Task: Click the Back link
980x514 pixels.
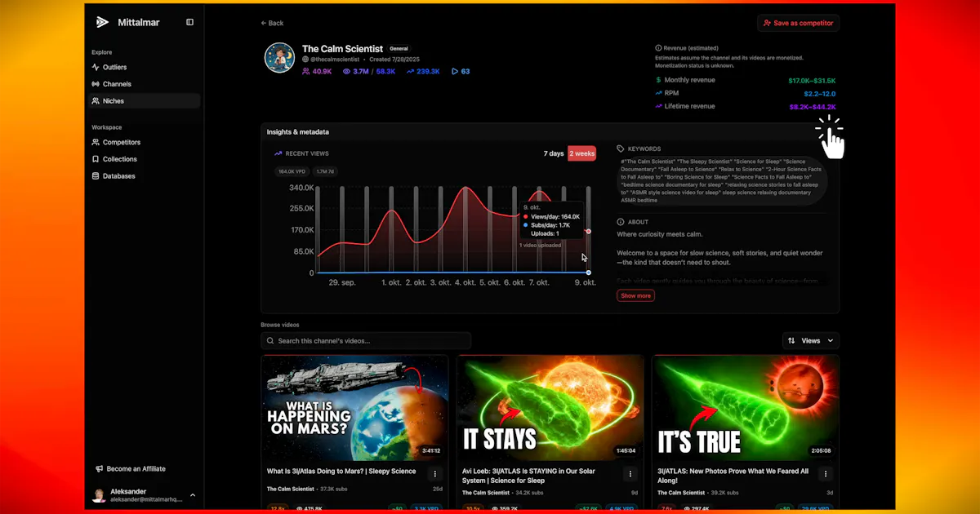Action: 272,23
